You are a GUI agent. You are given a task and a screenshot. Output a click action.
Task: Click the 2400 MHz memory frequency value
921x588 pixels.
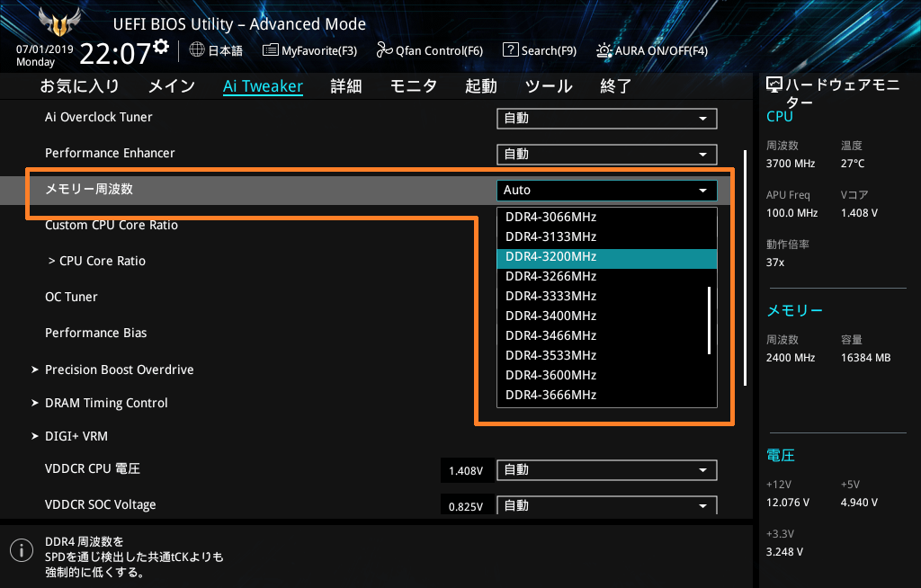click(791, 358)
